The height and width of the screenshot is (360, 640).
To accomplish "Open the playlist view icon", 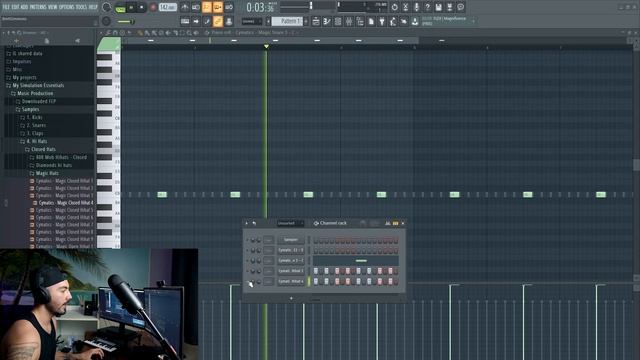I will pos(316,21).
